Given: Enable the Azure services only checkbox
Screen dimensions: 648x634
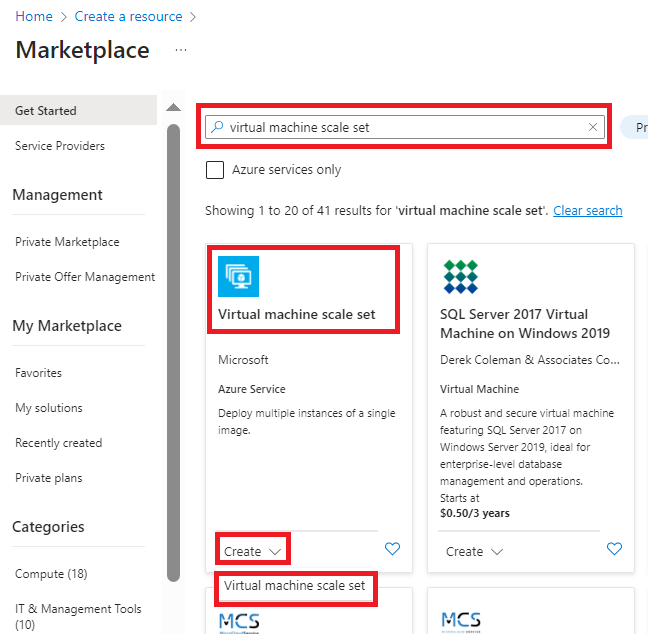Looking at the screenshot, I should point(215,170).
